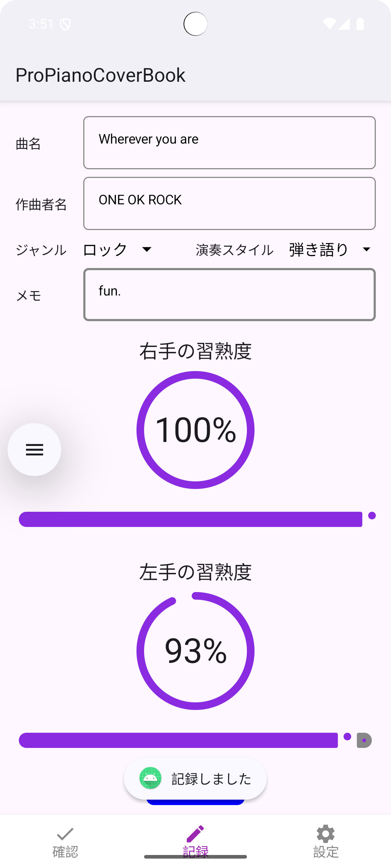Switch to the 確認 tab label
This screenshot has height=868, width=391.
tap(65, 852)
